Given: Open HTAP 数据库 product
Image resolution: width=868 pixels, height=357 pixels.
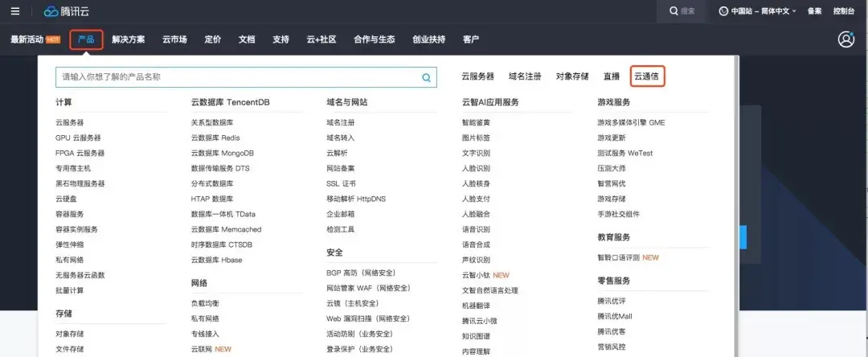Looking at the screenshot, I should tap(212, 199).
